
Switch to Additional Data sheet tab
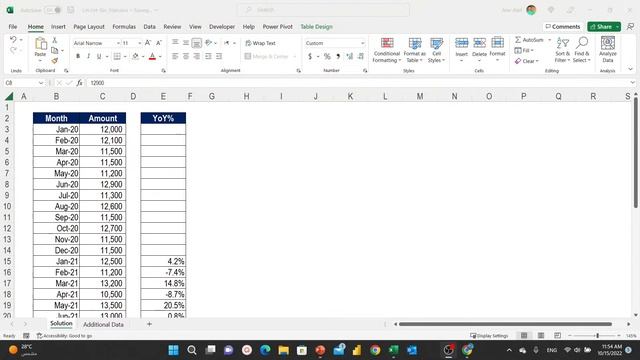point(103,324)
